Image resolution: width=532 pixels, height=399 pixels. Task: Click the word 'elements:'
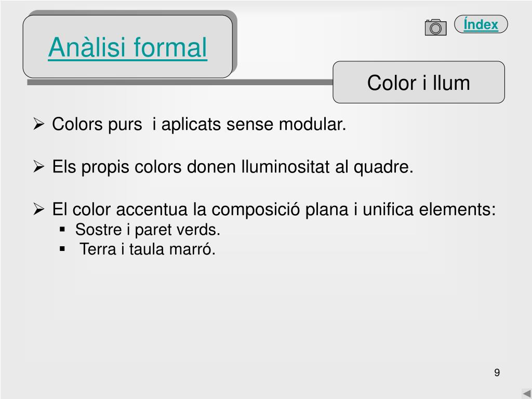[457, 209]
